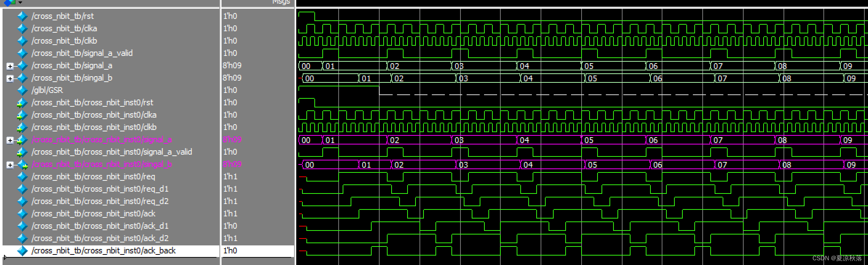Viewport: 868px width, 265px height.
Task: Click the port icon for cross_nbit_inst0/clka
Action: [x=22, y=115]
